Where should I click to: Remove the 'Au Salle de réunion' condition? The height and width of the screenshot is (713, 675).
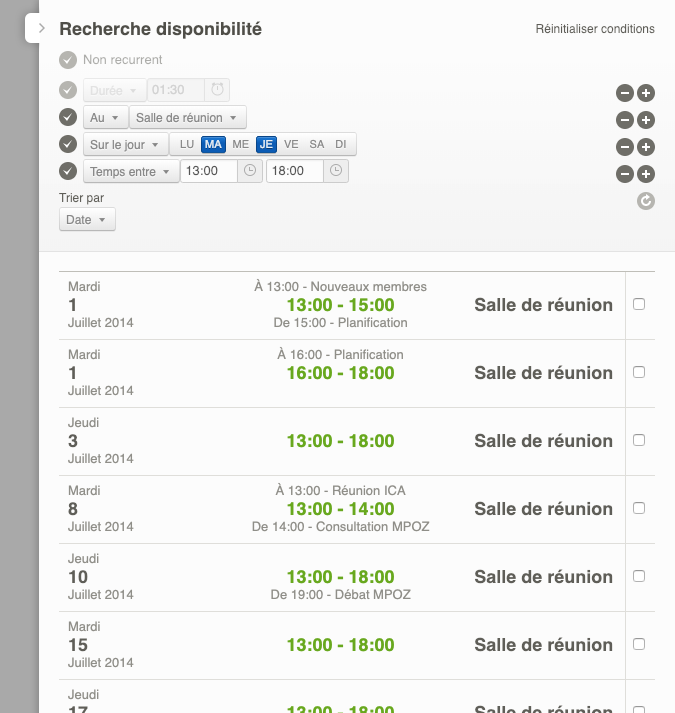point(624,120)
